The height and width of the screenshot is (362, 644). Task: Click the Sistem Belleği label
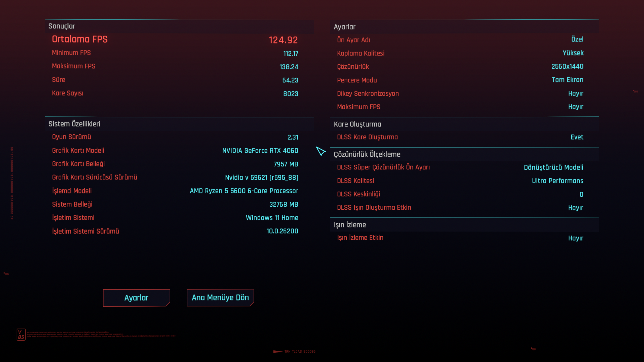coord(72,204)
